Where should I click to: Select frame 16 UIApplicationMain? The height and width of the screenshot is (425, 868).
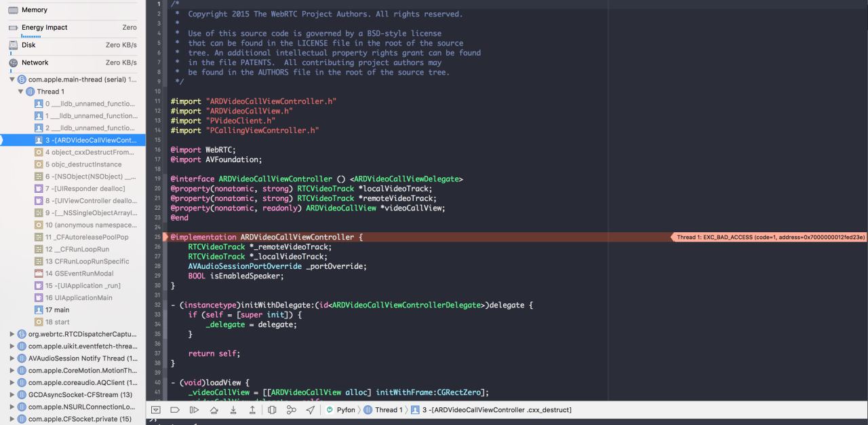pos(73,297)
